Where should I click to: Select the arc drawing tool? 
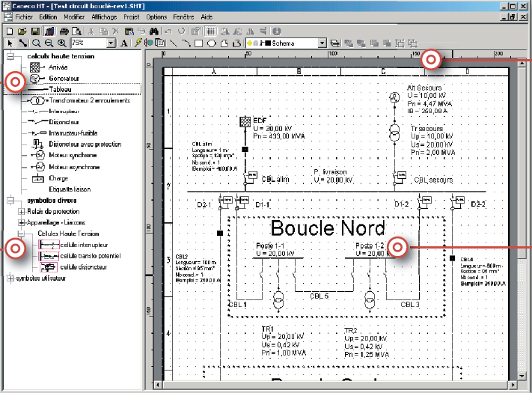[186, 43]
